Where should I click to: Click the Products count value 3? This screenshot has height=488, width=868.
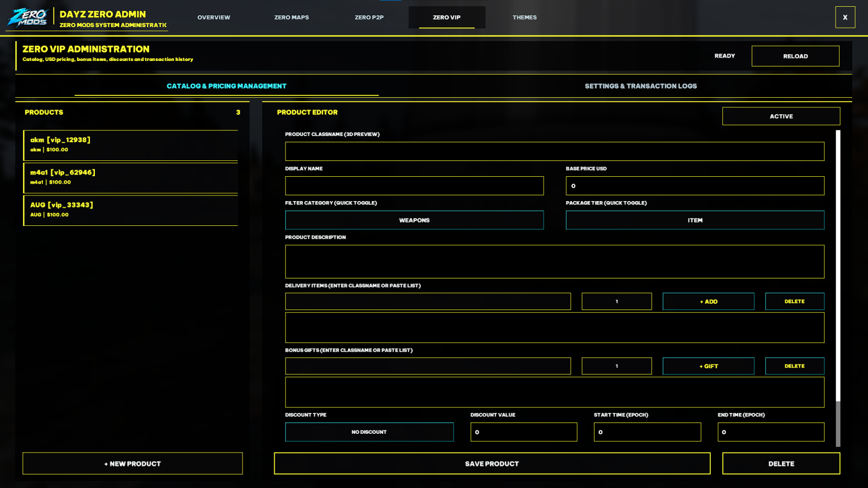[x=238, y=112]
